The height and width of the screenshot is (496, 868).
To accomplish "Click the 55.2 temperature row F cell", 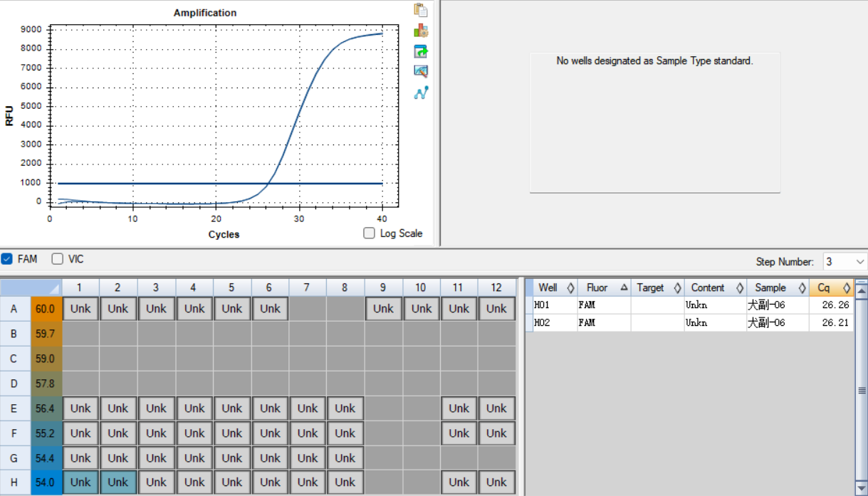I will tap(46, 433).
